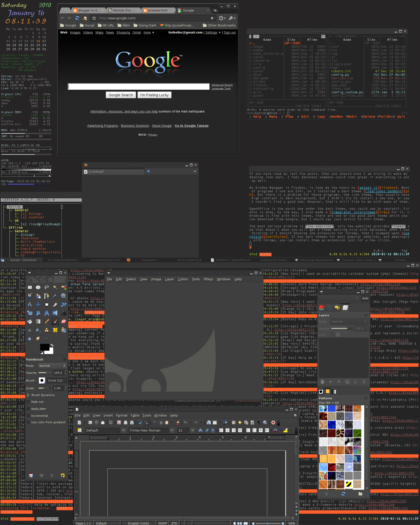Choose the Heal tool bandage icon

(x=55, y=330)
